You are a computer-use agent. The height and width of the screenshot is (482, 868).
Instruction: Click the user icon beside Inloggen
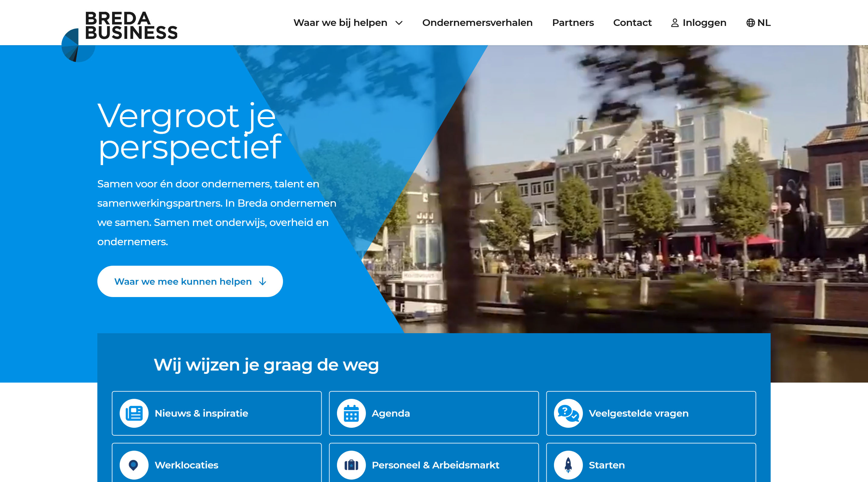[675, 23]
